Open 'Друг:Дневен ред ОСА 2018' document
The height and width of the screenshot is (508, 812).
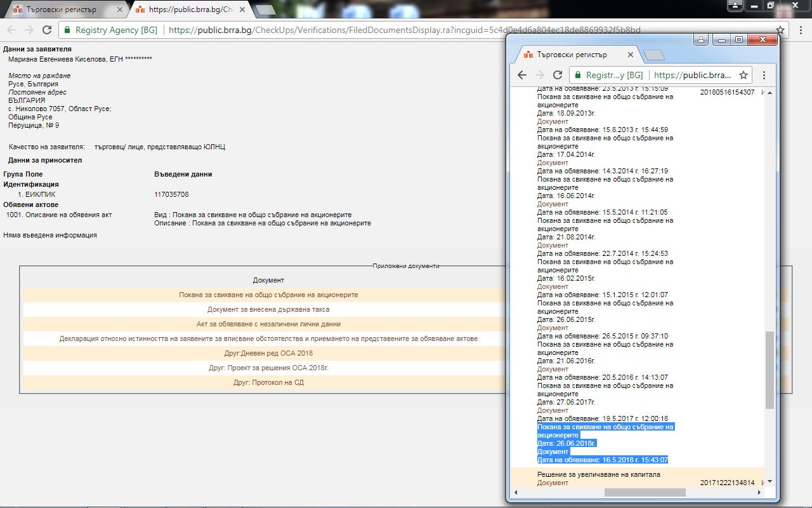268,353
